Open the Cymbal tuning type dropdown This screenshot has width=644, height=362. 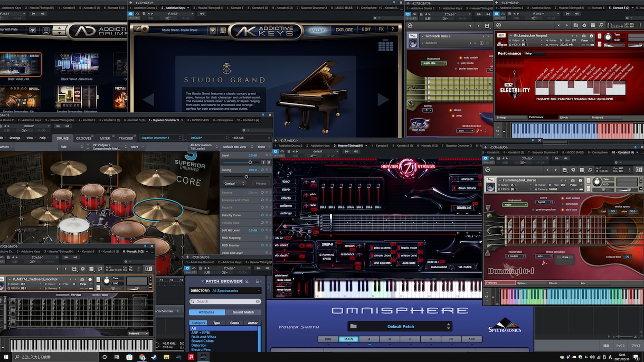click(x=234, y=183)
